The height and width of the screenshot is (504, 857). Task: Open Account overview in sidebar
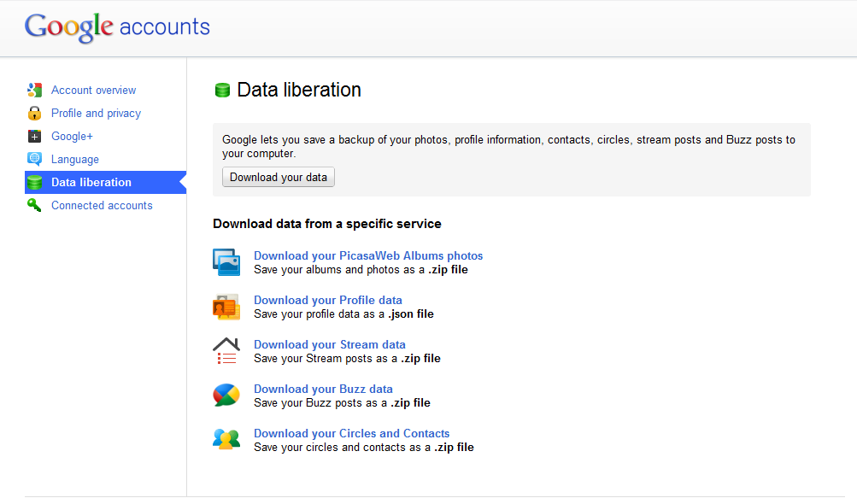tap(93, 90)
